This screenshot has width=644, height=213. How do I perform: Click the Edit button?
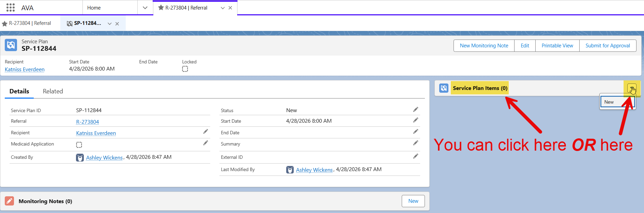[525, 46]
